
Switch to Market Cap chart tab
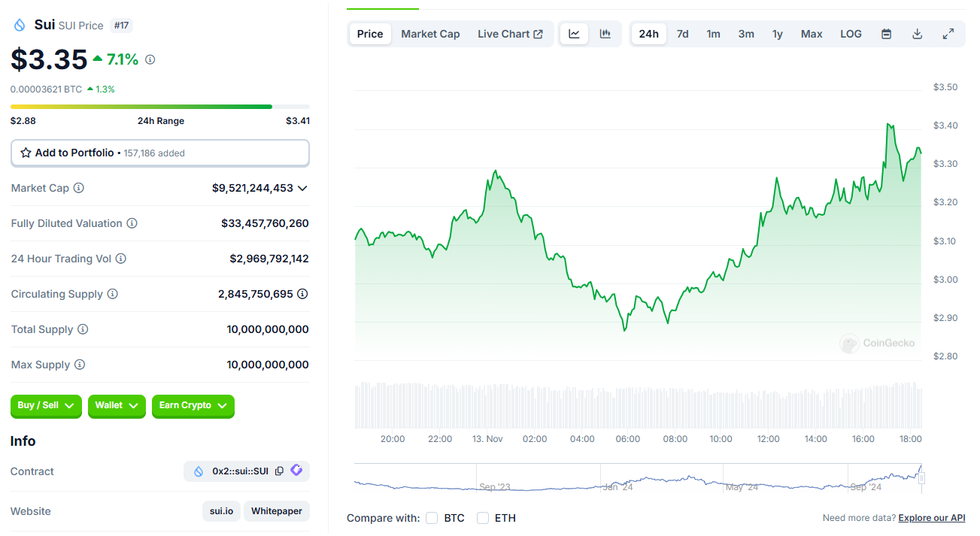coord(430,34)
